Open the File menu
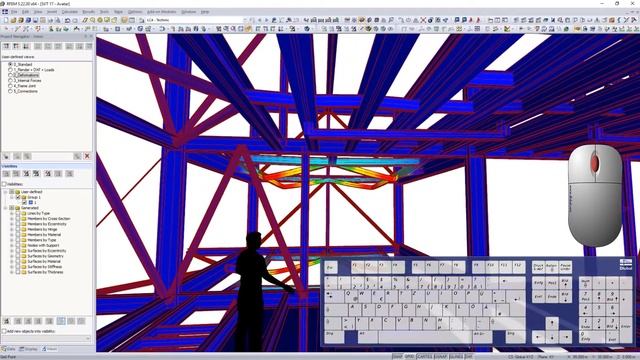The image size is (640, 360). (x=14, y=12)
